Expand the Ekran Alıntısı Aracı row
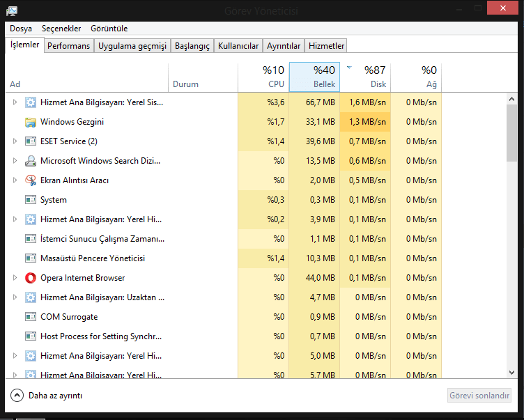The height and width of the screenshot is (420, 524). coord(15,180)
